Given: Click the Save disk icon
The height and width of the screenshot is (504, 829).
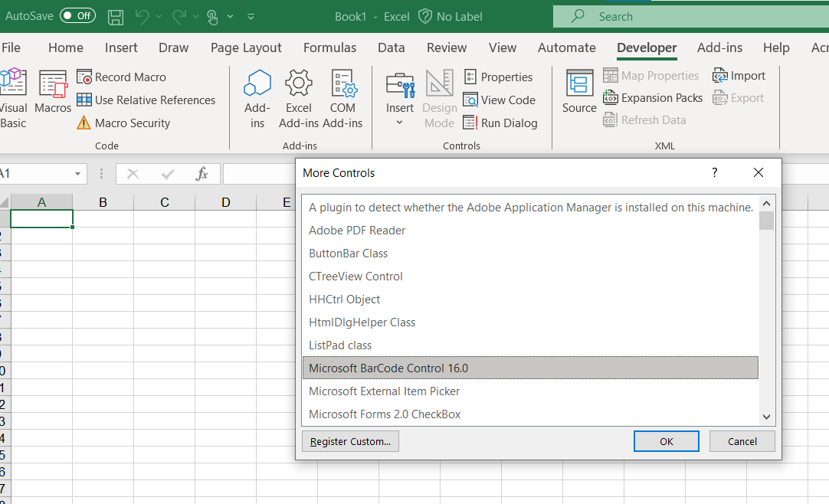Looking at the screenshot, I should tap(116, 17).
